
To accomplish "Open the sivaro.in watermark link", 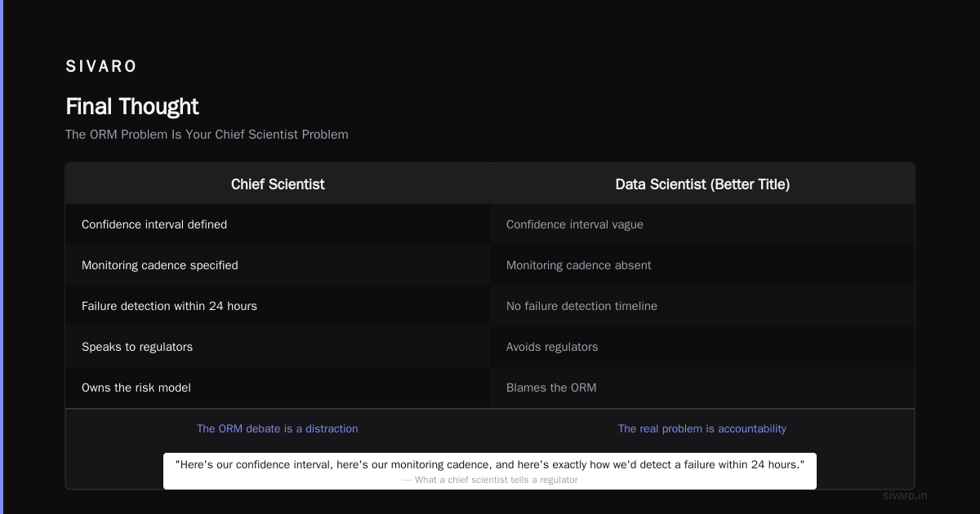I will pyautogui.click(x=905, y=495).
